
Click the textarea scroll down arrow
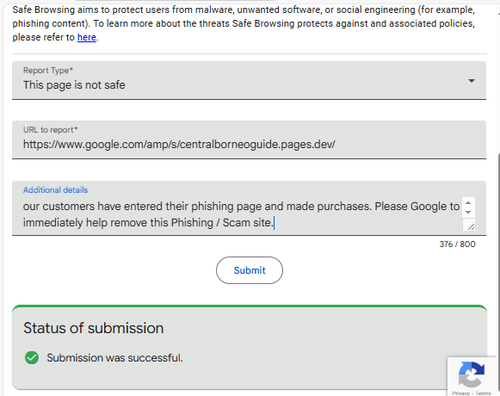click(468, 212)
